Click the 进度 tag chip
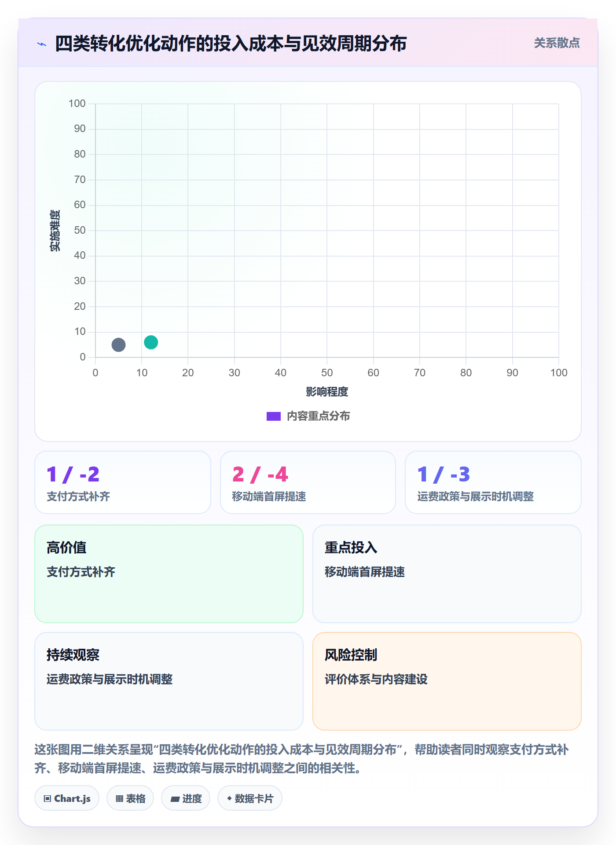 click(x=186, y=798)
